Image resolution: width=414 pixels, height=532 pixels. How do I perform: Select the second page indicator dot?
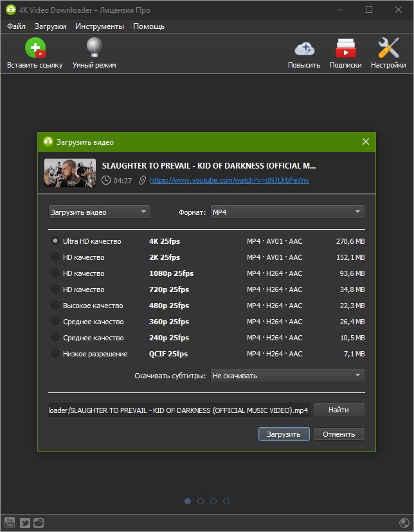(x=201, y=500)
